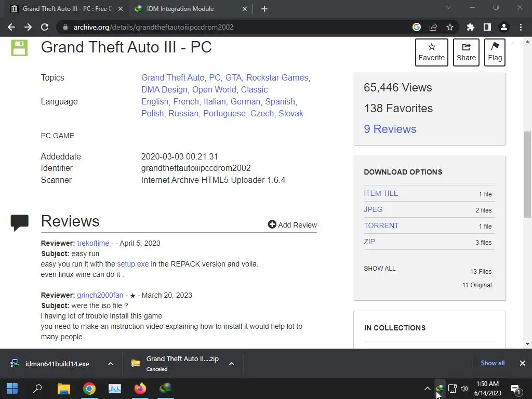
Task: Open JPEG download option
Action: [373, 209]
